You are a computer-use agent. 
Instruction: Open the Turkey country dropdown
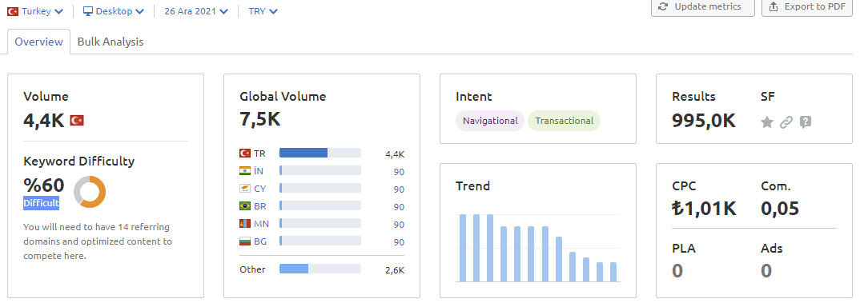(35, 11)
